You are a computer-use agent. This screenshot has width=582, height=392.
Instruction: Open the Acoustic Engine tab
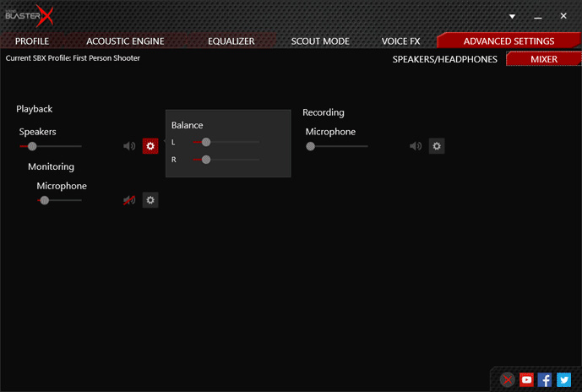tap(125, 41)
